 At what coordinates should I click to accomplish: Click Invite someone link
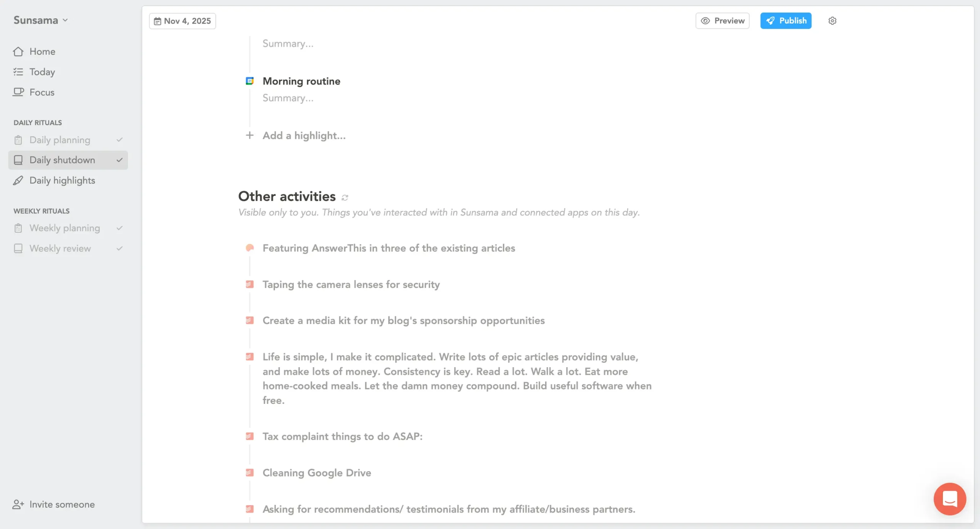62,504
